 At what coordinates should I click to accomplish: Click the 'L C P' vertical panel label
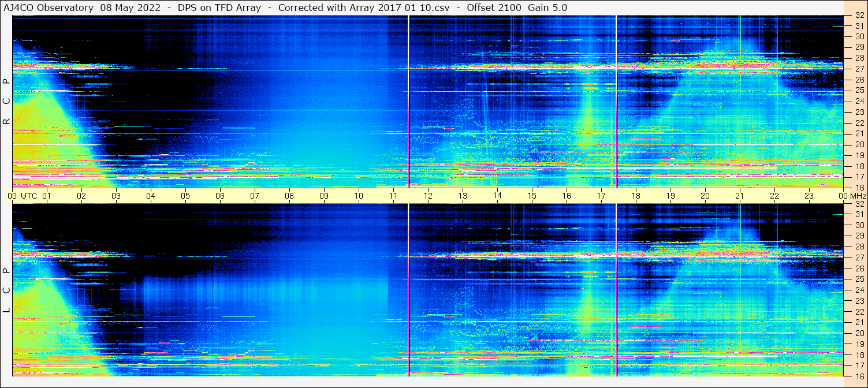click(6, 290)
